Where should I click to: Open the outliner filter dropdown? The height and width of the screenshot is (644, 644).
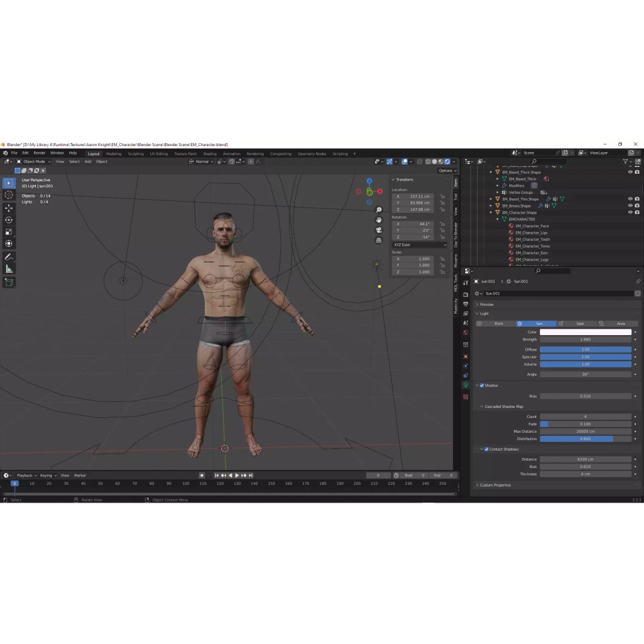(x=627, y=162)
